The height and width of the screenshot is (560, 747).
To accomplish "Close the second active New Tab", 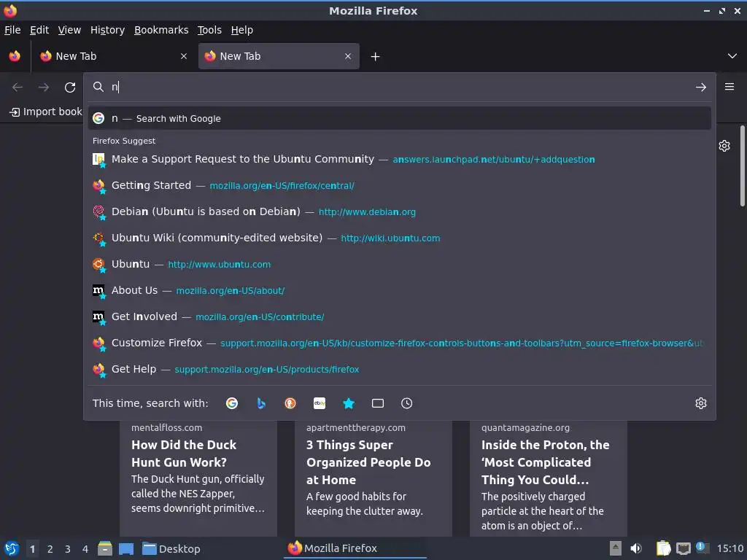I will 348,56.
